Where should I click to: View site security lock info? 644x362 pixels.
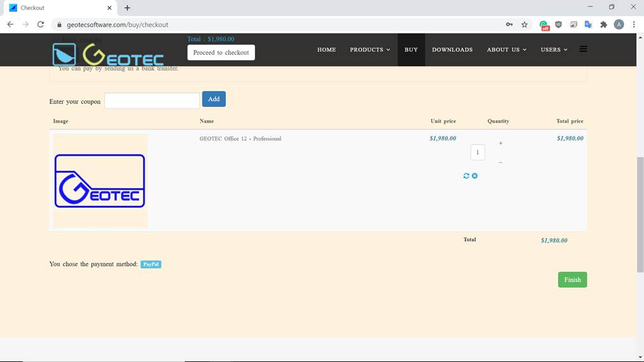59,25
